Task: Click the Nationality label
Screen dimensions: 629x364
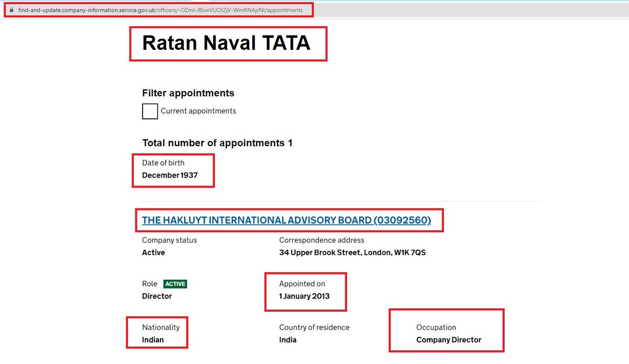Action: (160, 327)
